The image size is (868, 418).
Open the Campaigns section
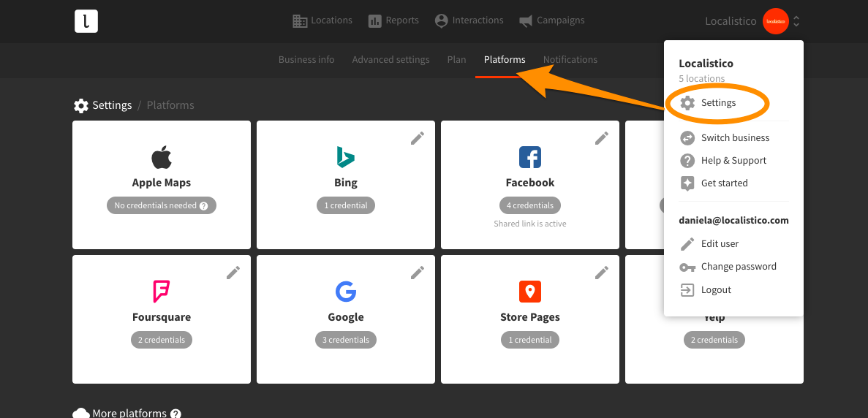552,20
